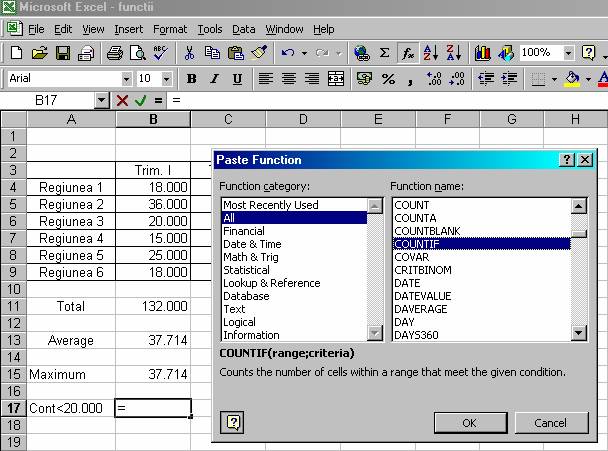Click the Fill Color paint bucket
Screen dimensions: 608x451
tap(573, 78)
